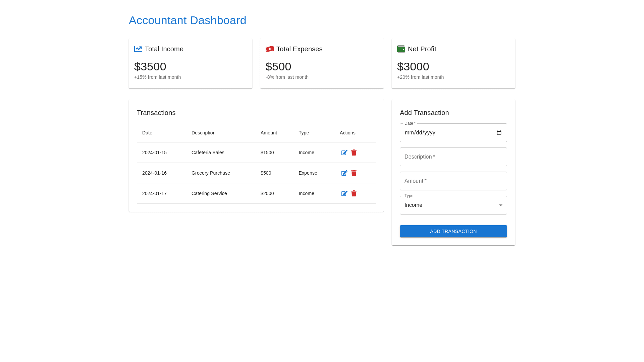Click the Amount column header
Viewport: 644px width, 362px height.
[269, 133]
